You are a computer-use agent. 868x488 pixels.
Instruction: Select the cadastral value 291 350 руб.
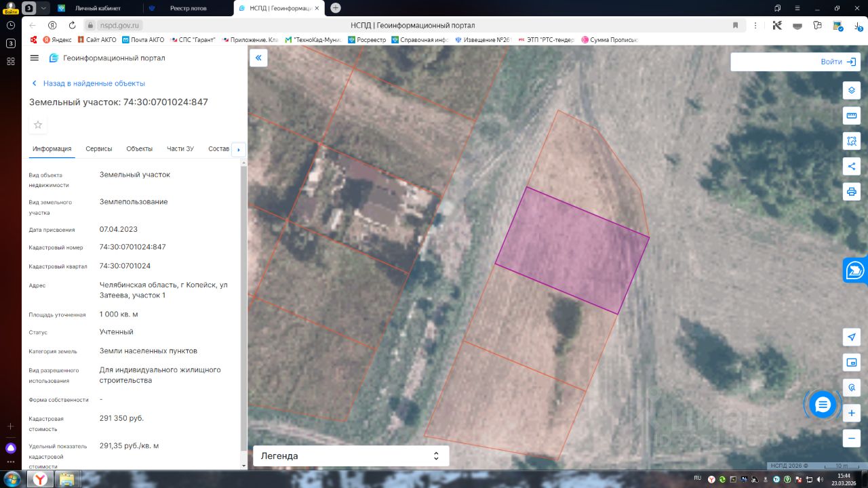[x=121, y=418]
